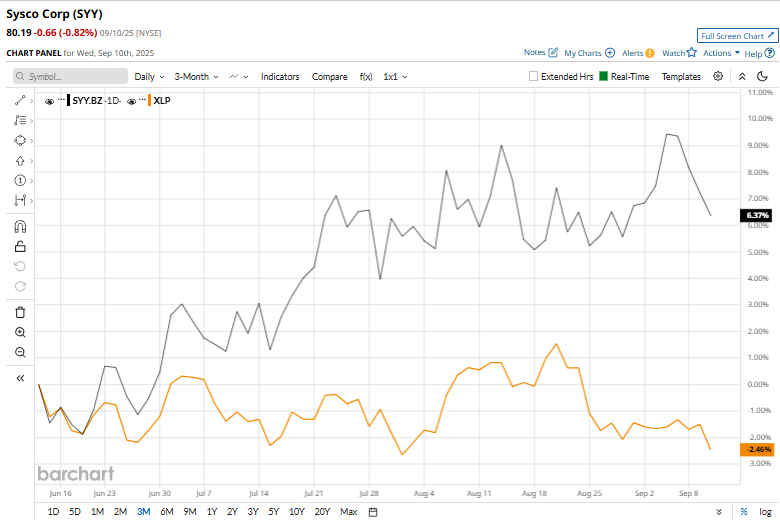The width and height of the screenshot is (780, 526).
Task: Open the 1x1 grid layout dropdown
Action: [x=395, y=77]
